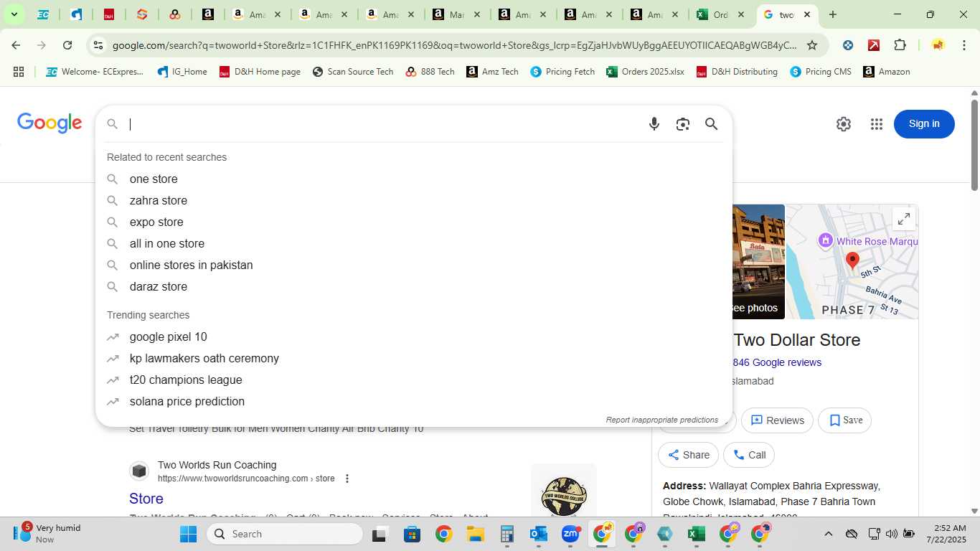Click the Google logo
This screenshot has width=980, height=551.
click(50, 123)
